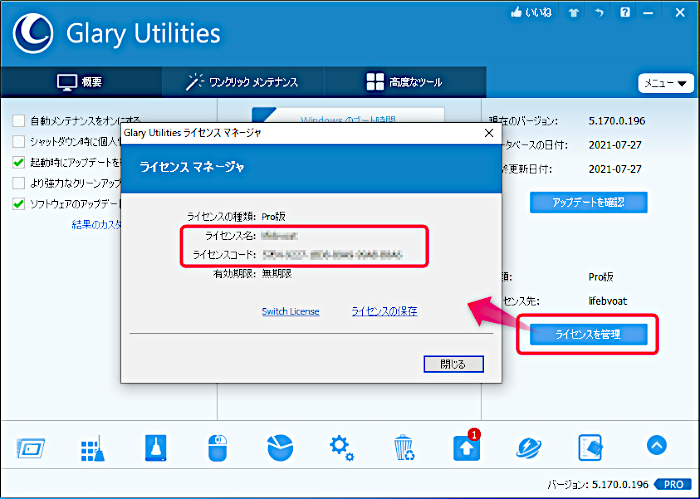Open the mouse context menu manager icon
This screenshot has height=499, width=700.
pyautogui.click(x=218, y=448)
